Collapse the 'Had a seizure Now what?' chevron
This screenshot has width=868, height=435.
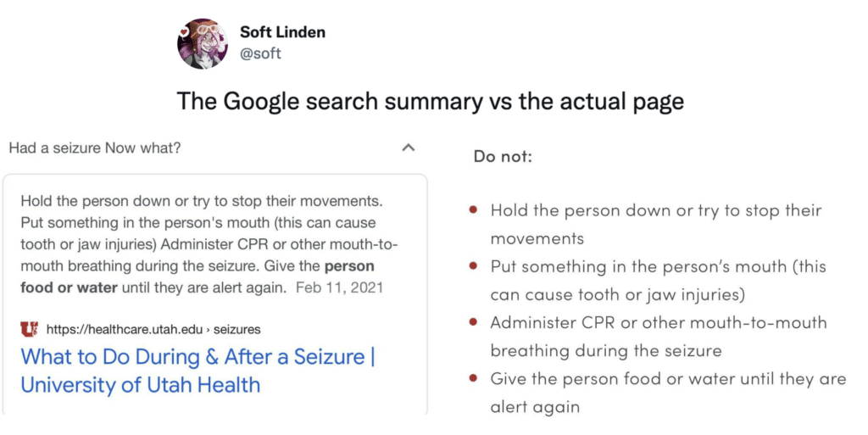tap(408, 148)
